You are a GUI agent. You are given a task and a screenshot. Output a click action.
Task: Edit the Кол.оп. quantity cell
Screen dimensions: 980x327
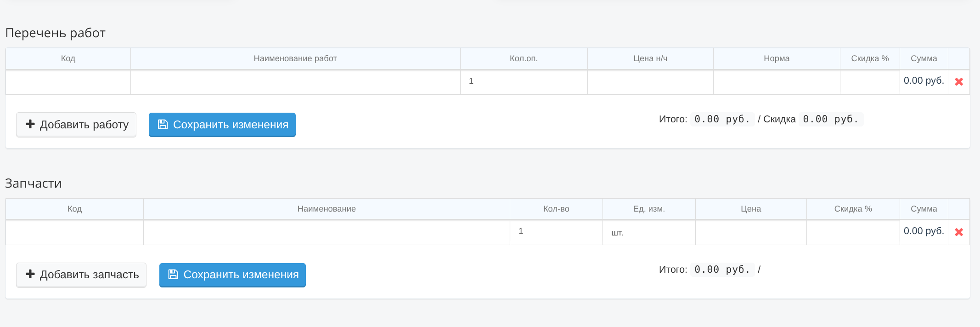coord(524,81)
